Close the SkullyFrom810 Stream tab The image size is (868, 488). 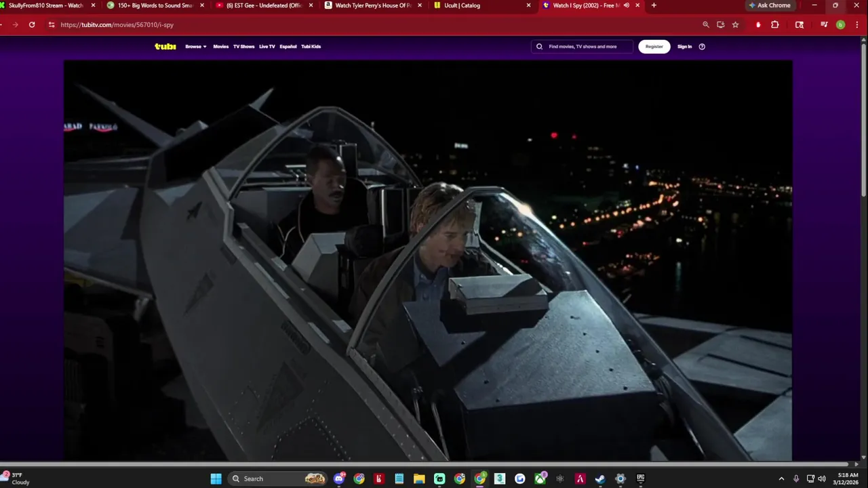coord(94,5)
